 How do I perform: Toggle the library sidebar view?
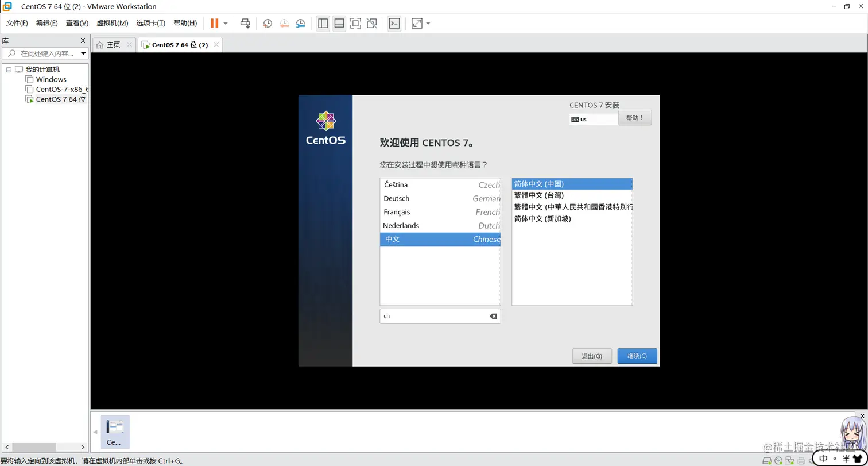tap(323, 24)
